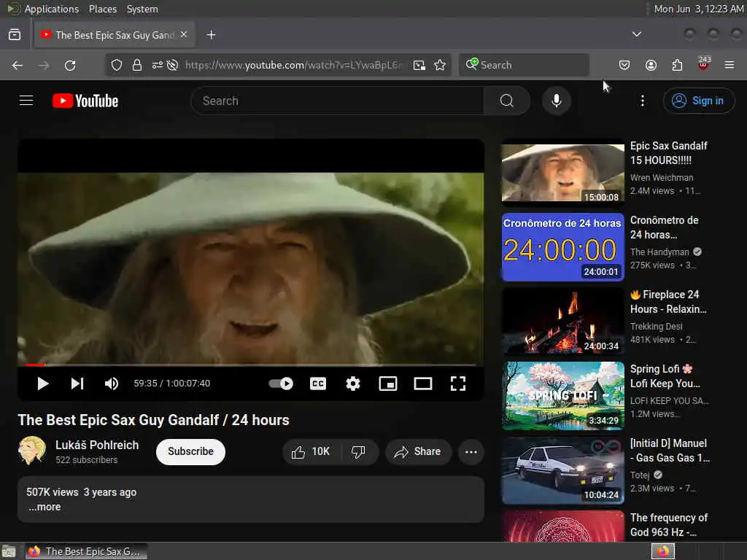Open YouTube settings three-dot menu
Screen dimensions: 747x560
(643, 101)
